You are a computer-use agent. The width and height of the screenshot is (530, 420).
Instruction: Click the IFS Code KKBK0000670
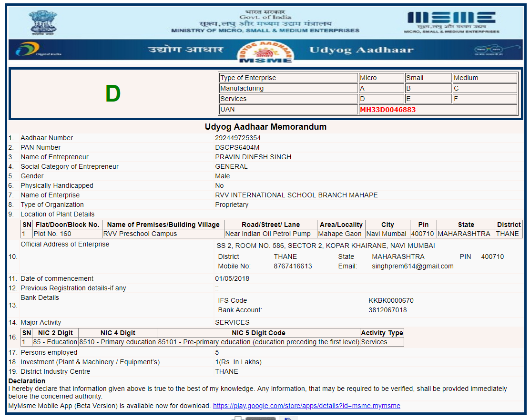coord(391,300)
